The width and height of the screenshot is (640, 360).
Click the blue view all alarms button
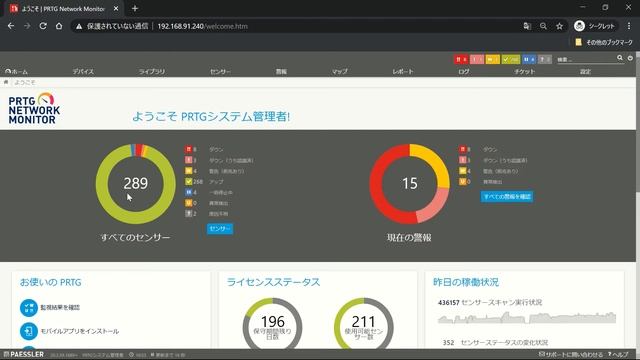[507, 197]
